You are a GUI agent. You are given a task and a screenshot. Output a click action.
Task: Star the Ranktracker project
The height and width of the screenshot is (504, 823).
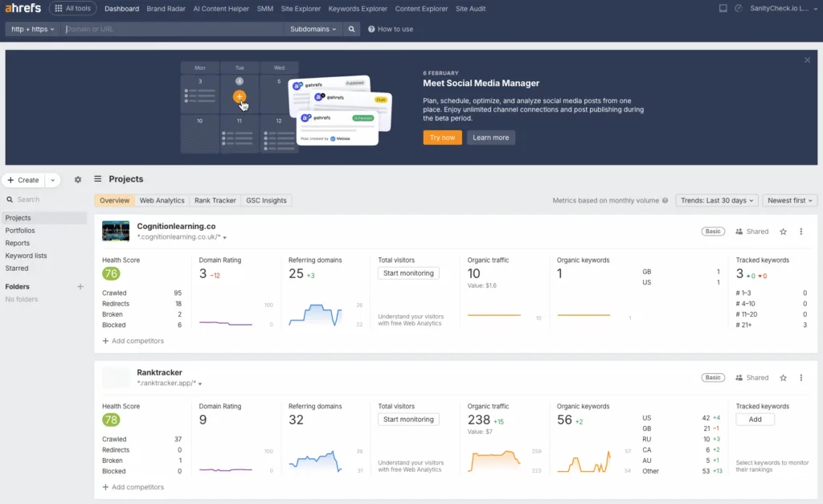(783, 377)
